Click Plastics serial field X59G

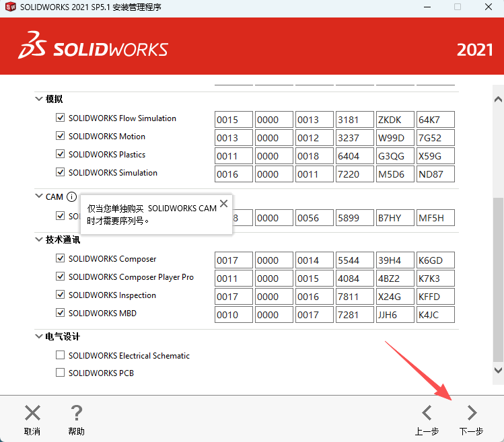click(435, 156)
